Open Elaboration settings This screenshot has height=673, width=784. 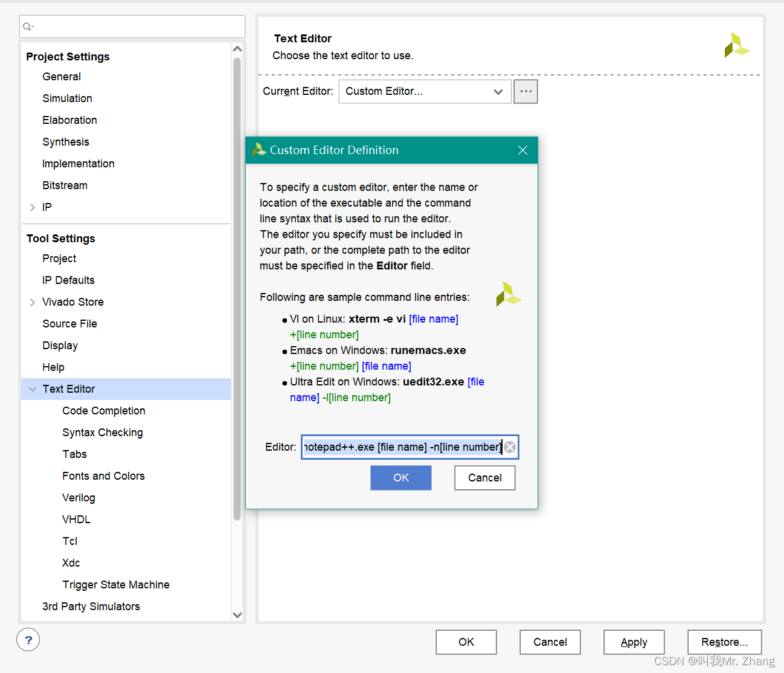69,120
